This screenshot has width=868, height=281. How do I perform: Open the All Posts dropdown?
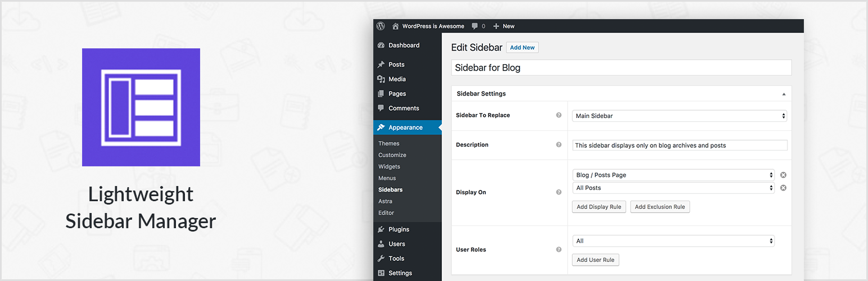point(673,188)
